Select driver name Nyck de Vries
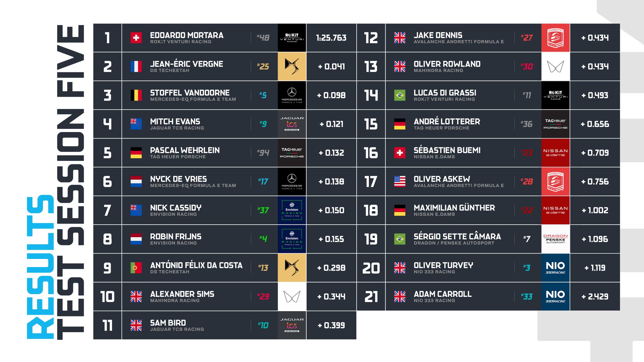 pyautogui.click(x=178, y=179)
